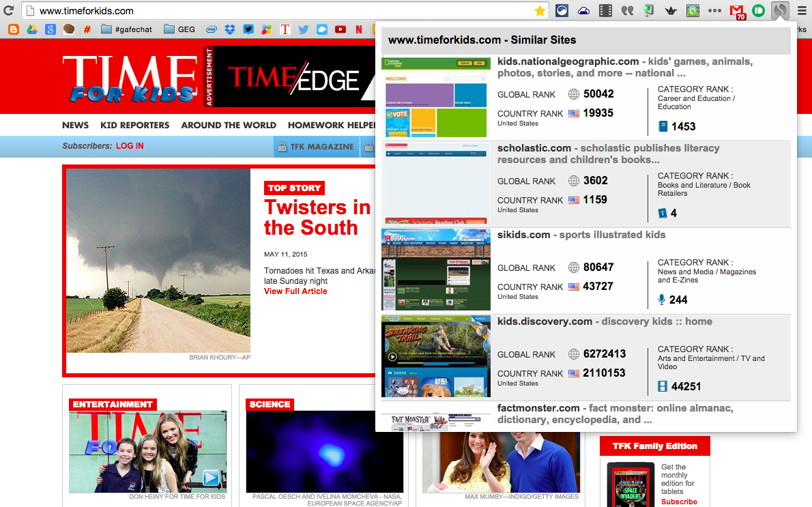Open the Netflix N bookmark
The height and width of the screenshot is (507, 812).
click(x=359, y=29)
